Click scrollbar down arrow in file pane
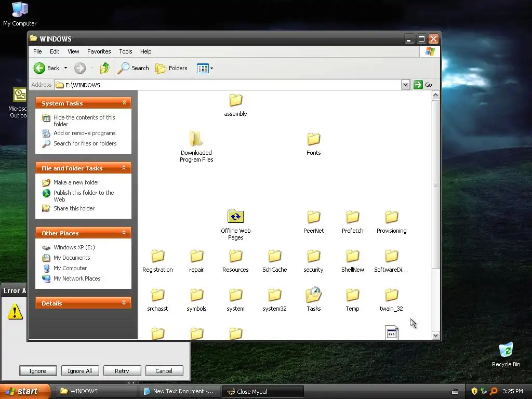 tap(436, 335)
